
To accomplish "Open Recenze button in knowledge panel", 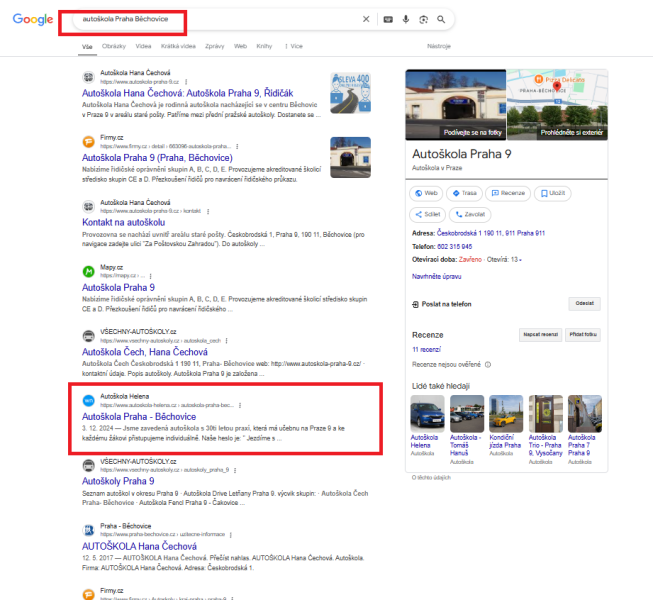I will 508,193.
